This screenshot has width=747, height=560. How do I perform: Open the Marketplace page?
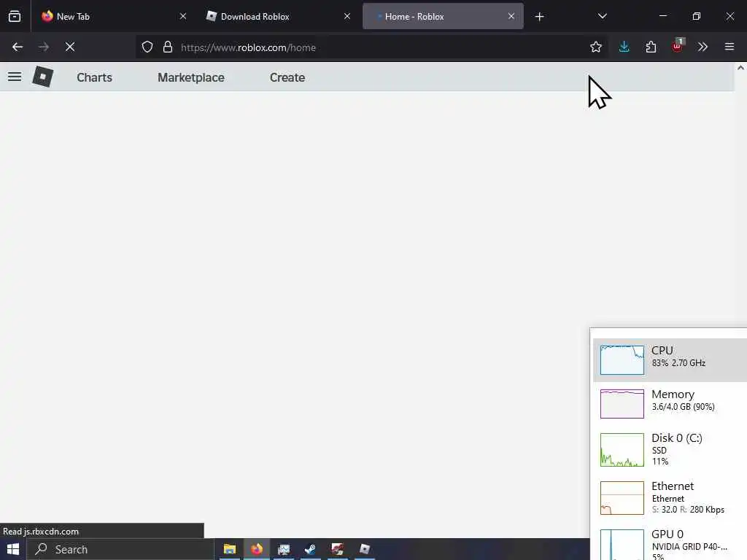(191, 77)
